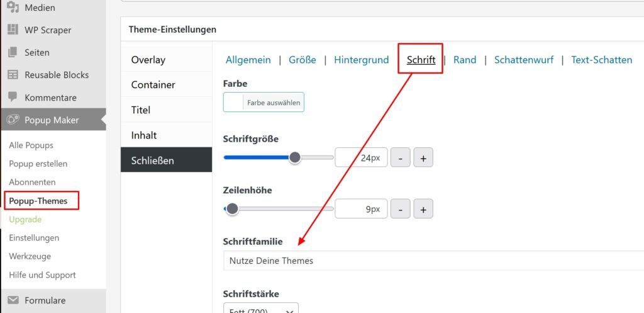
Task: Open the Schriftfamilie dropdown
Action: [x=433, y=260]
